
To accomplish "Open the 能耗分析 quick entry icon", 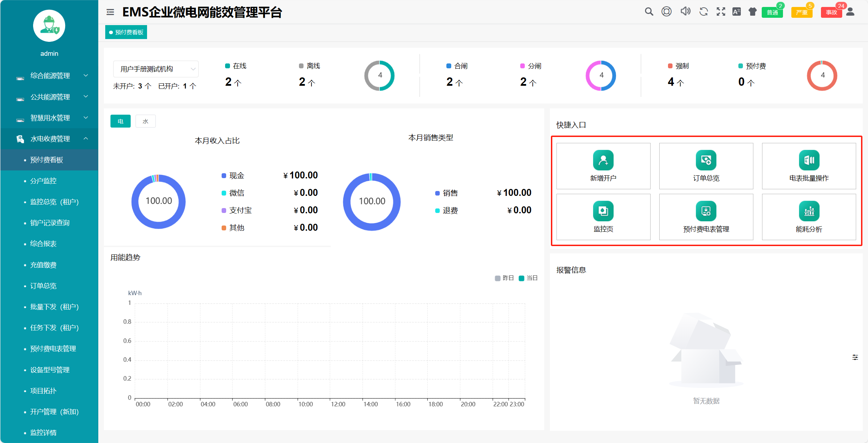I will pos(809,211).
